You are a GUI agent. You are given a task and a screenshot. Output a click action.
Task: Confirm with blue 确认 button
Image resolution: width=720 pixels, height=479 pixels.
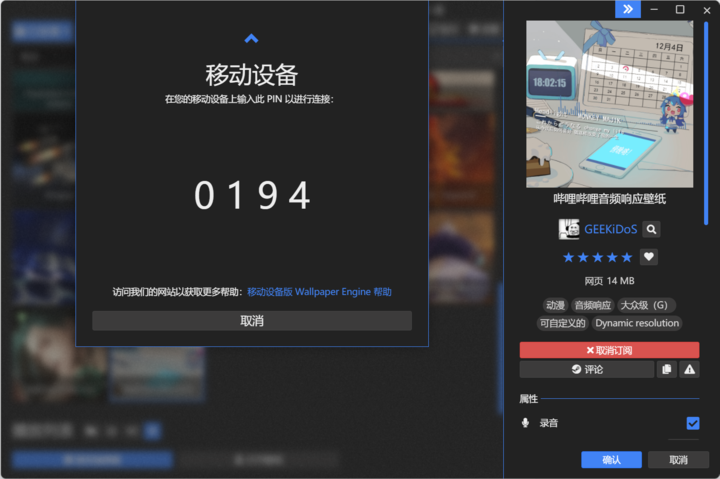611,460
